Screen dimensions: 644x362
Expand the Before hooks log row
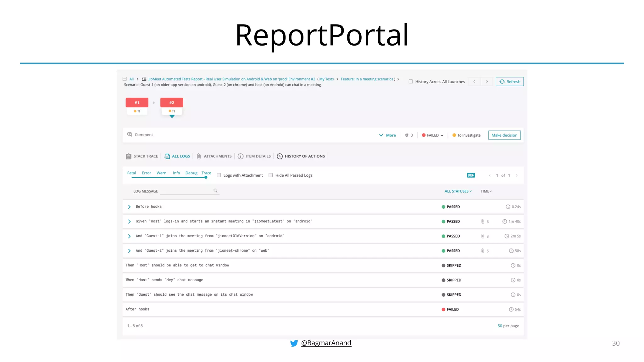pyautogui.click(x=129, y=207)
